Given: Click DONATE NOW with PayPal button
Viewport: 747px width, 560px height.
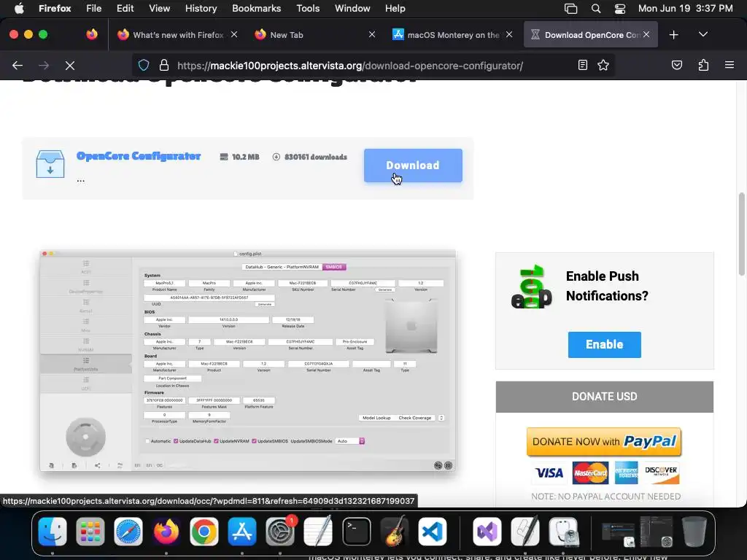Looking at the screenshot, I should (604, 442).
